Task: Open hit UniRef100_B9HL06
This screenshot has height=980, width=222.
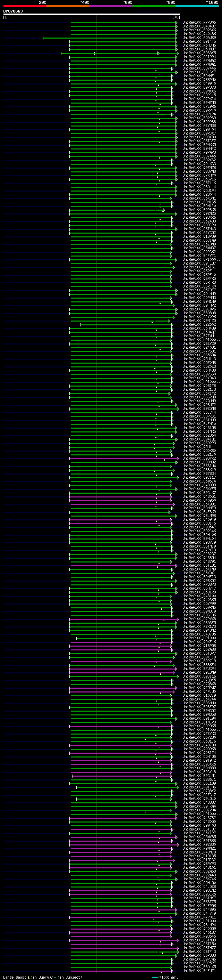Action: (x=199, y=535)
